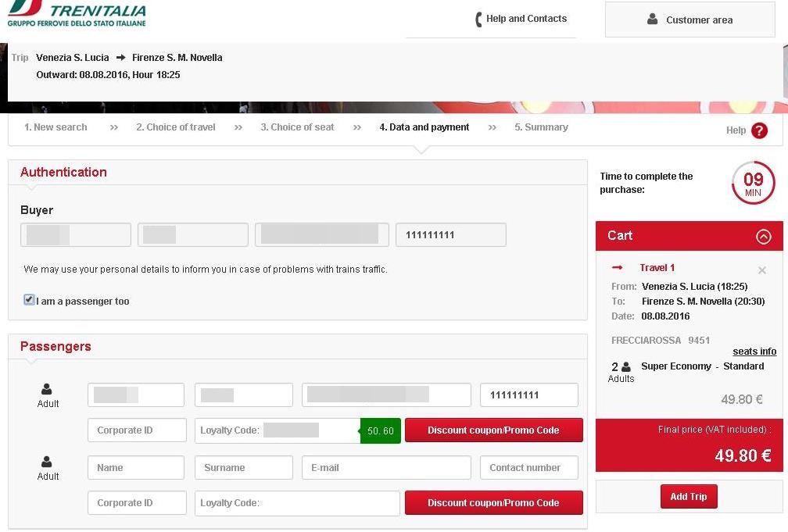
Task: Focus second passenger's Name field
Action: pyautogui.click(x=136, y=468)
